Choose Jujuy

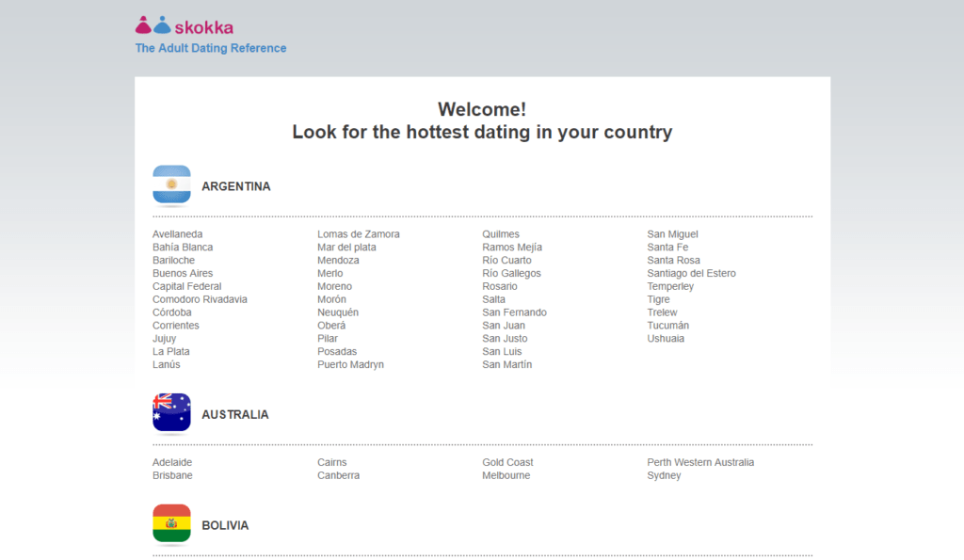click(164, 338)
